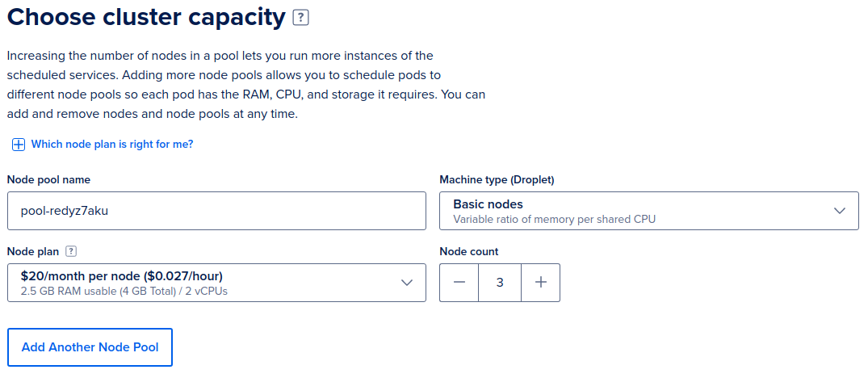Screen dimensions: 868x378
Task: Expand plus icon before Which node plan
Action: (19, 145)
